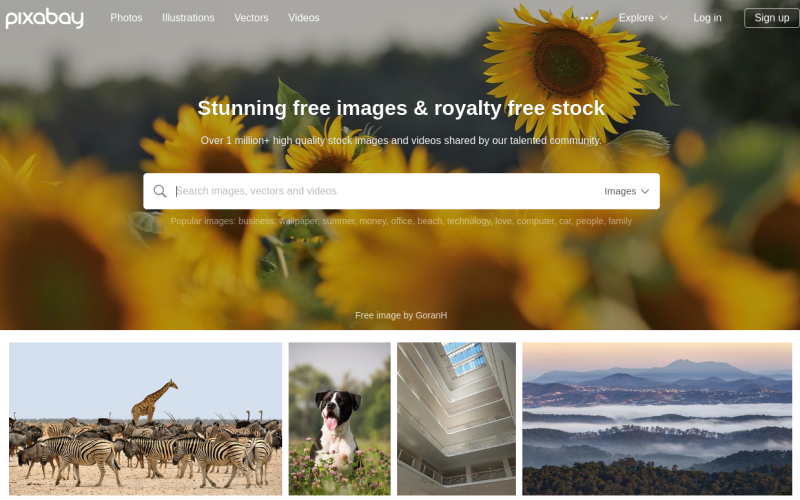Focus the search images input field
Image resolution: width=800 pixels, height=500 pixels.
coord(385,191)
